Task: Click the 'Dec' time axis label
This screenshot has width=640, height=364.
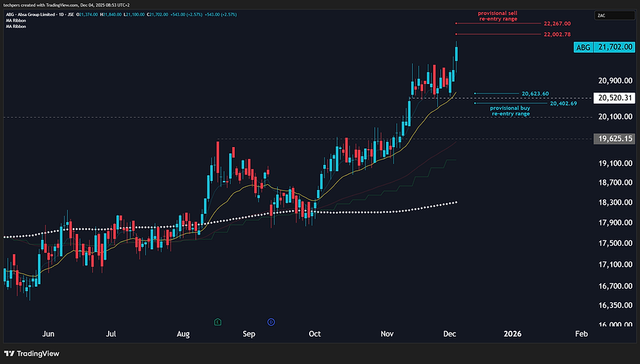Action: [x=449, y=334]
